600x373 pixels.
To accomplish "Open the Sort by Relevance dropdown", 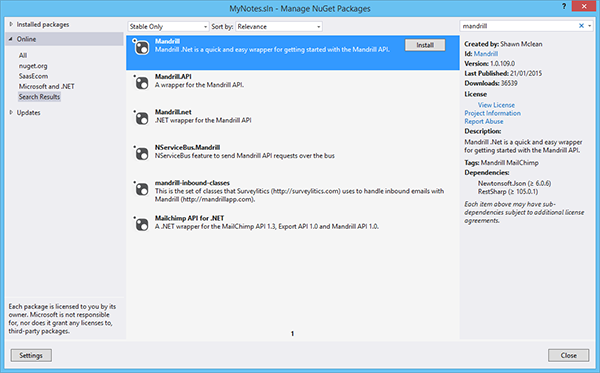I will click(x=279, y=26).
